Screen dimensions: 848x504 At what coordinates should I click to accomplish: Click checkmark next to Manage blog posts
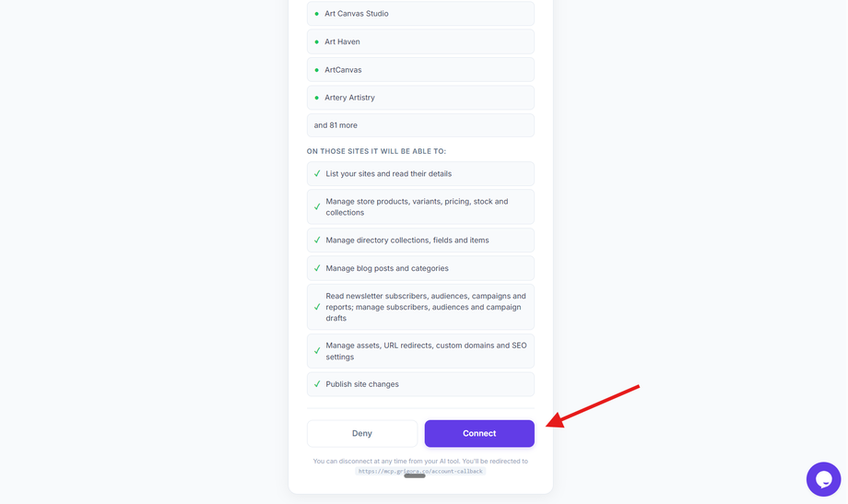[x=317, y=268]
